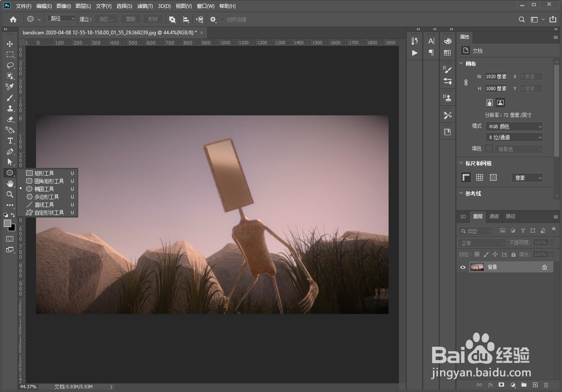Select the Clone Stamp tool
Screen dimensions: 562x392
coord(10,108)
